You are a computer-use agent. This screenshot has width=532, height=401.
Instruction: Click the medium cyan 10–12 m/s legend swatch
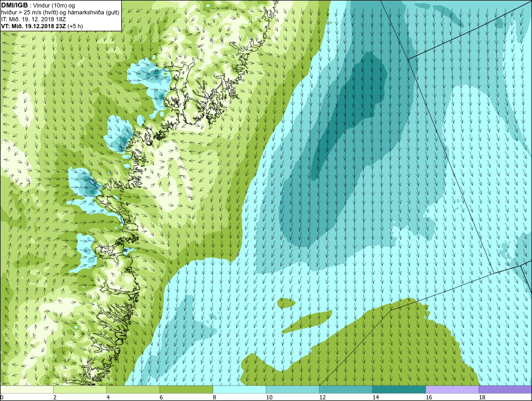coord(293,389)
